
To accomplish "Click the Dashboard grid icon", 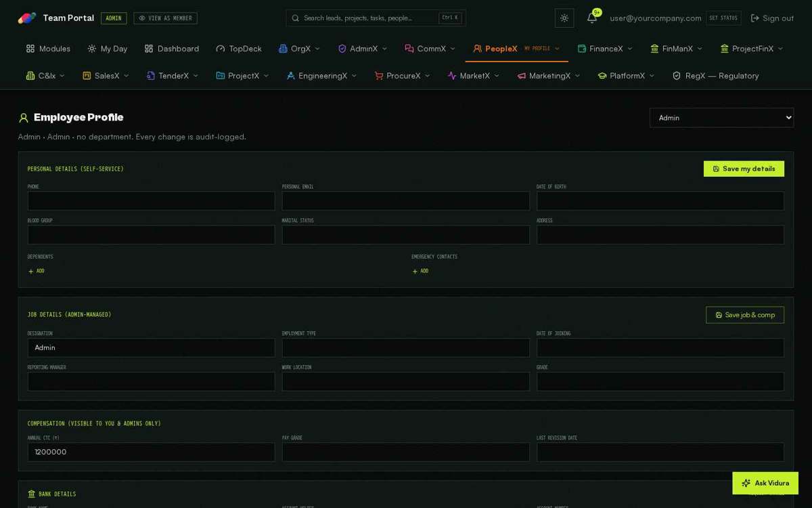I will 149,49.
